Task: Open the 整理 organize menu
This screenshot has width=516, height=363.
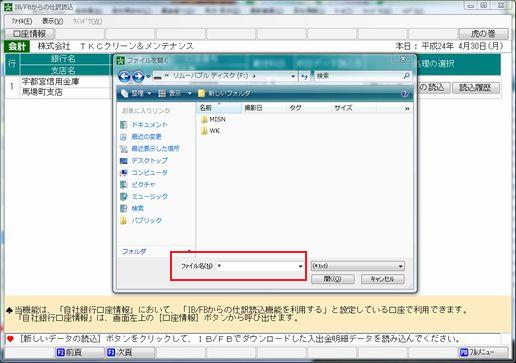Action: [136, 94]
